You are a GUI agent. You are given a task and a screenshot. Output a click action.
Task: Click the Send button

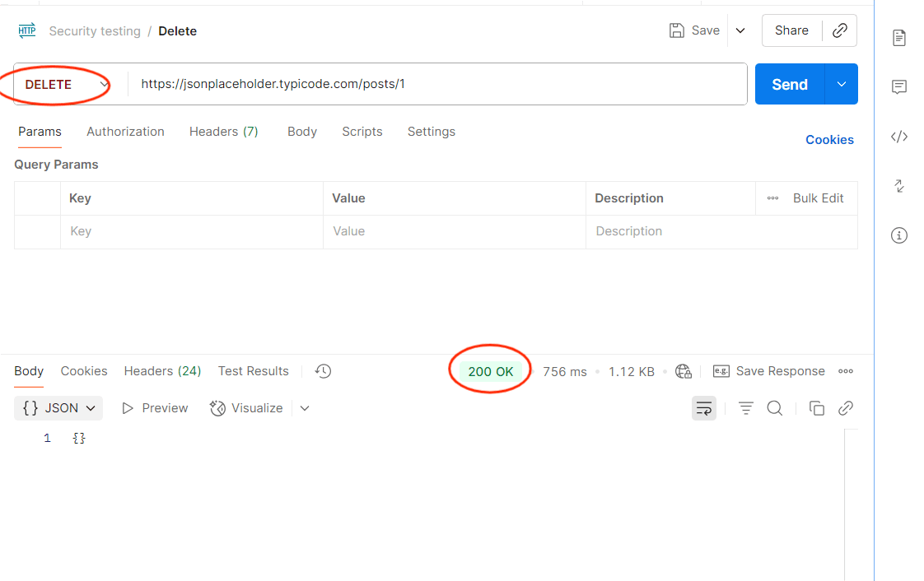click(788, 84)
